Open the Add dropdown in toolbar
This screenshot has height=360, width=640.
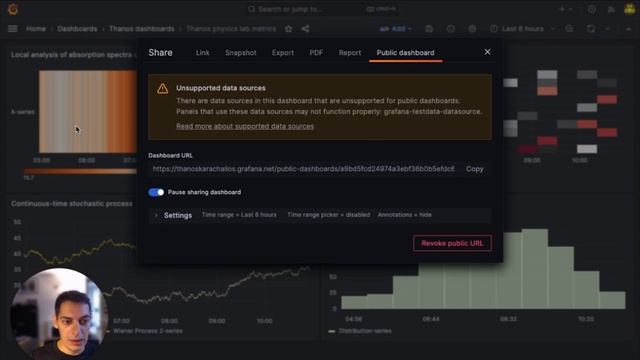coord(396,29)
